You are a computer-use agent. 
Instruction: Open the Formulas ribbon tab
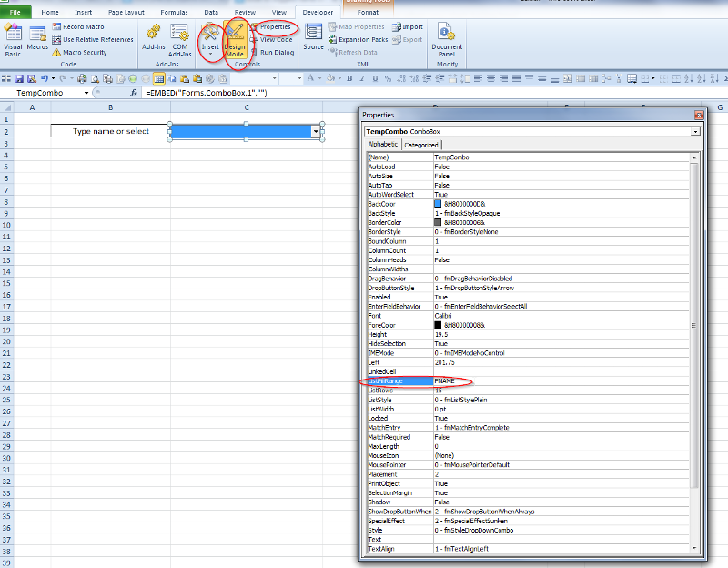click(174, 13)
